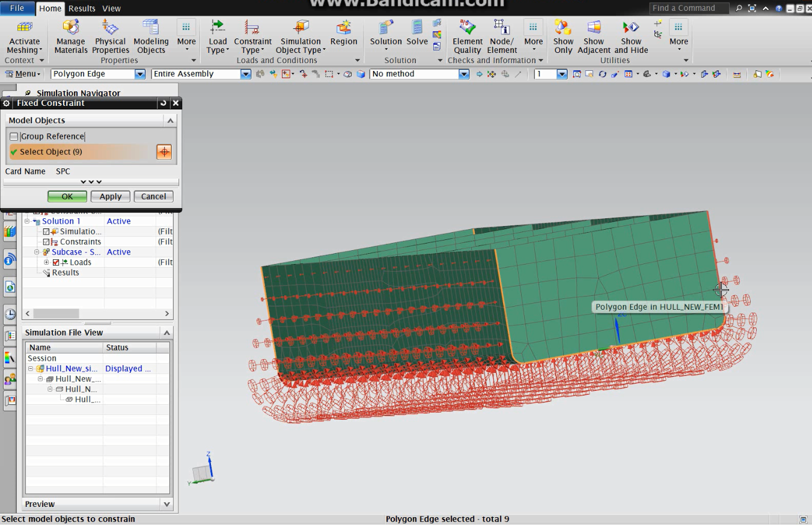Screen dimensions: 812x525
Task: Toggle the Constraints container checkbox
Action: pyautogui.click(x=47, y=242)
